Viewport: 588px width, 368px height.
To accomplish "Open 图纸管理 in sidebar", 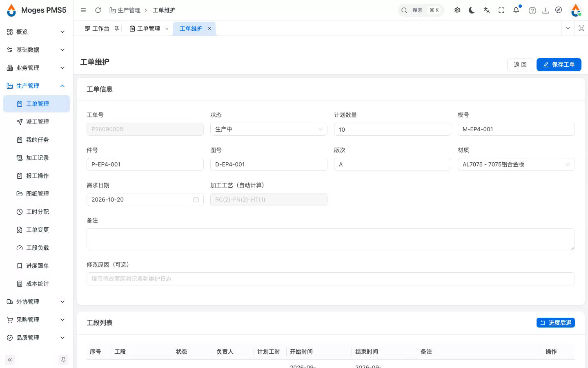I will coord(36,194).
